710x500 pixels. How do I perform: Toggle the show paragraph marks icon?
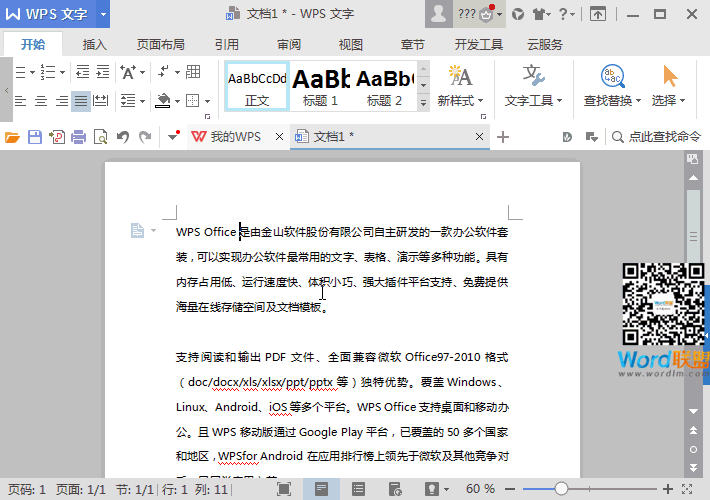pyautogui.click(x=163, y=72)
